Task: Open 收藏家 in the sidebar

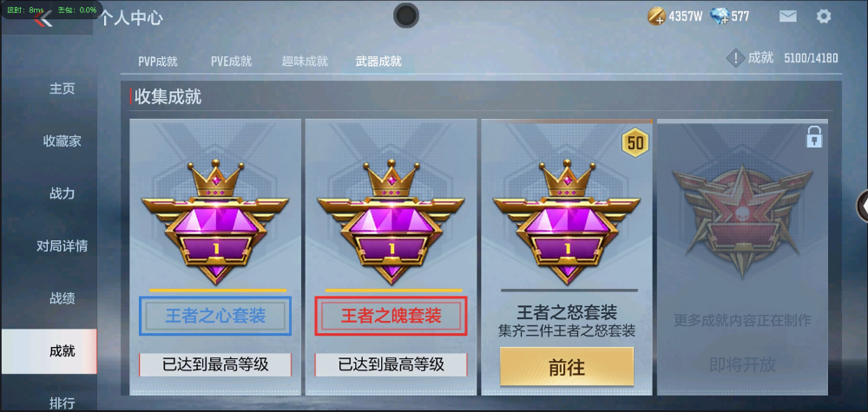Action: (x=62, y=141)
